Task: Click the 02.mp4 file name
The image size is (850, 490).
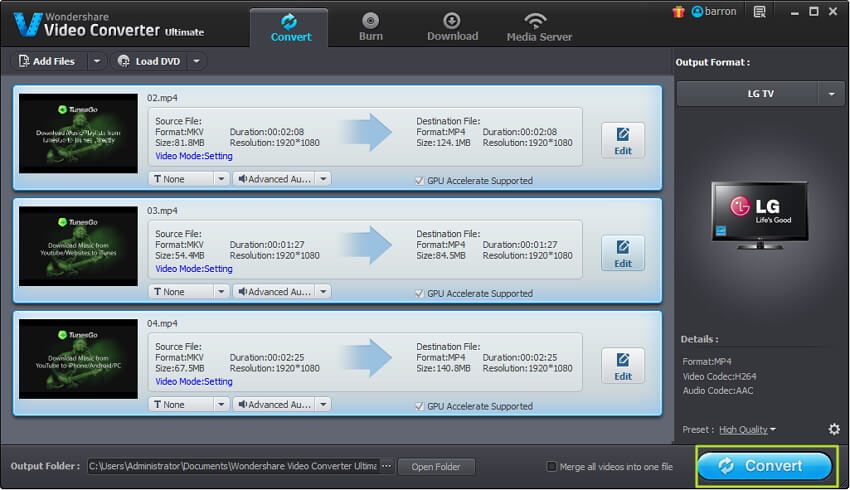Action: [x=162, y=98]
